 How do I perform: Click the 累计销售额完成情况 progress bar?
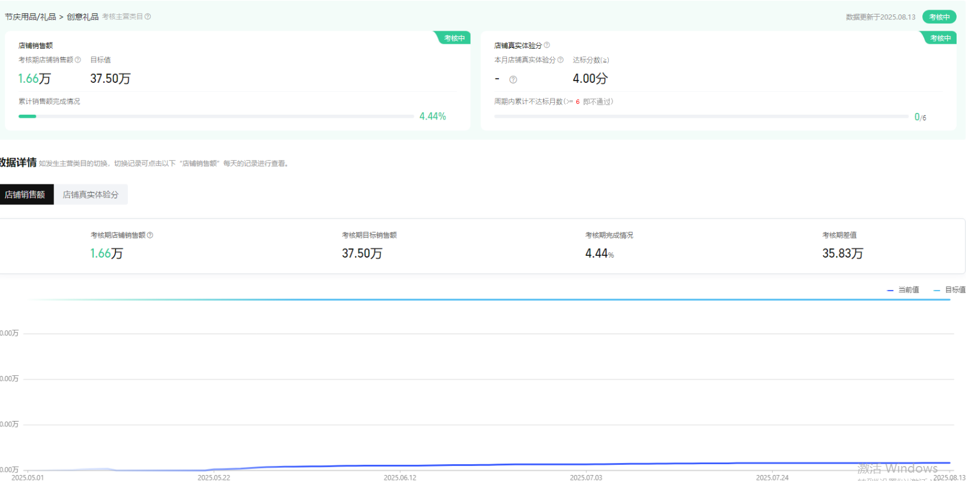tap(216, 116)
